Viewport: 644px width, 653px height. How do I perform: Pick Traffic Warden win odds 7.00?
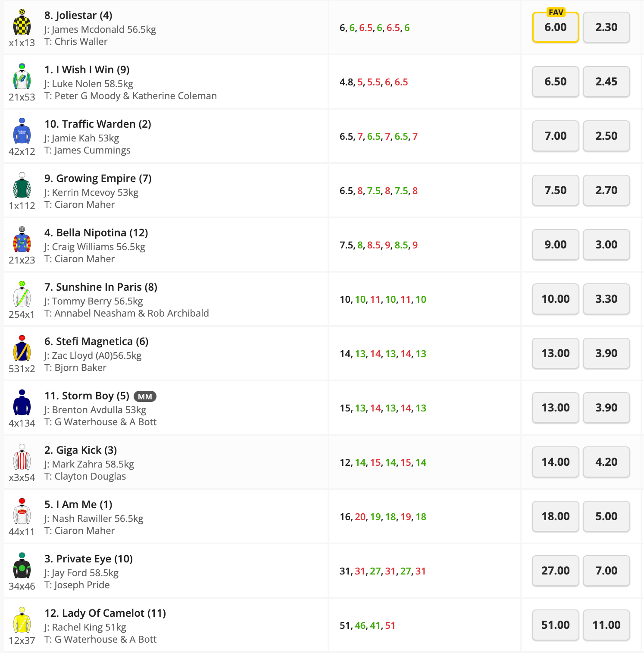pos(555,136)
